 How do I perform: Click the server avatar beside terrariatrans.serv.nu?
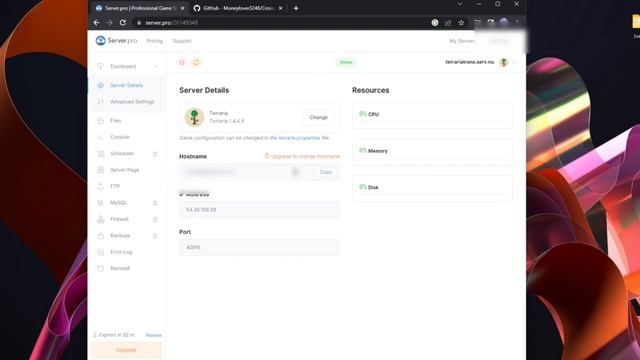(504, 62)
